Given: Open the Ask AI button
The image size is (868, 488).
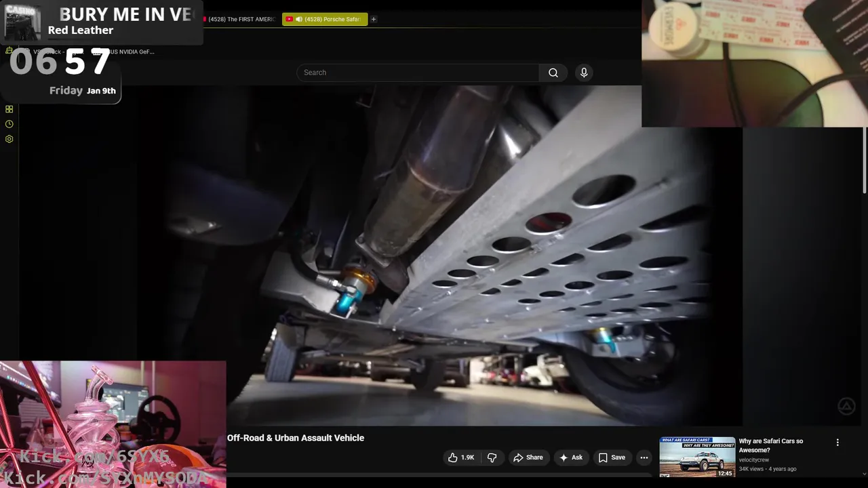Looking at the screenshot, I should coord(571,457).
